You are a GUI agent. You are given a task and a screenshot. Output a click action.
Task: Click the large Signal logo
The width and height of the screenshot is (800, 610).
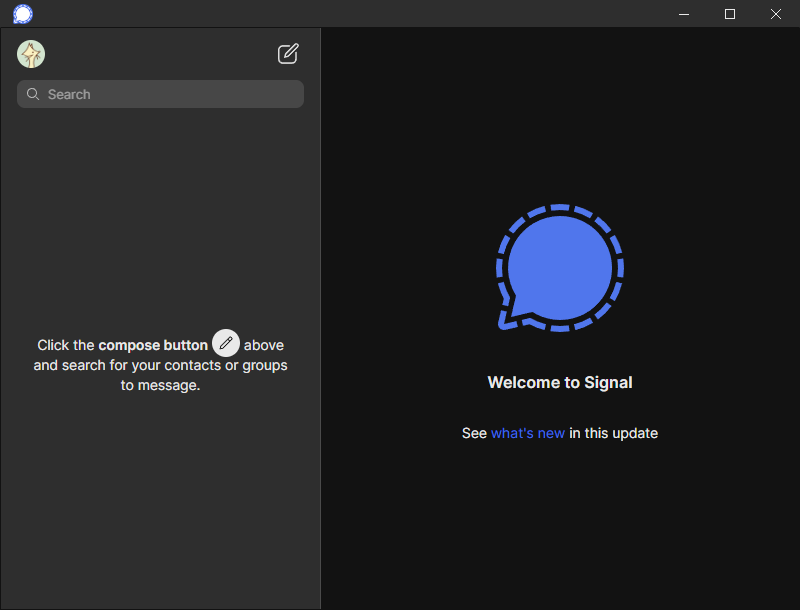pyautogui.click(x=560, y=268)
